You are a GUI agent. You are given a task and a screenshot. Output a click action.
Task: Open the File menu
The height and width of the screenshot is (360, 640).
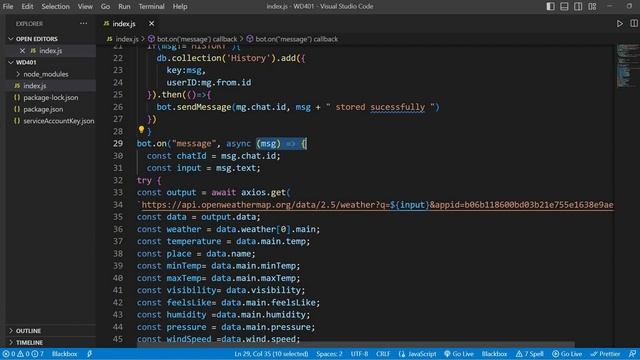[x=8, y=7]
